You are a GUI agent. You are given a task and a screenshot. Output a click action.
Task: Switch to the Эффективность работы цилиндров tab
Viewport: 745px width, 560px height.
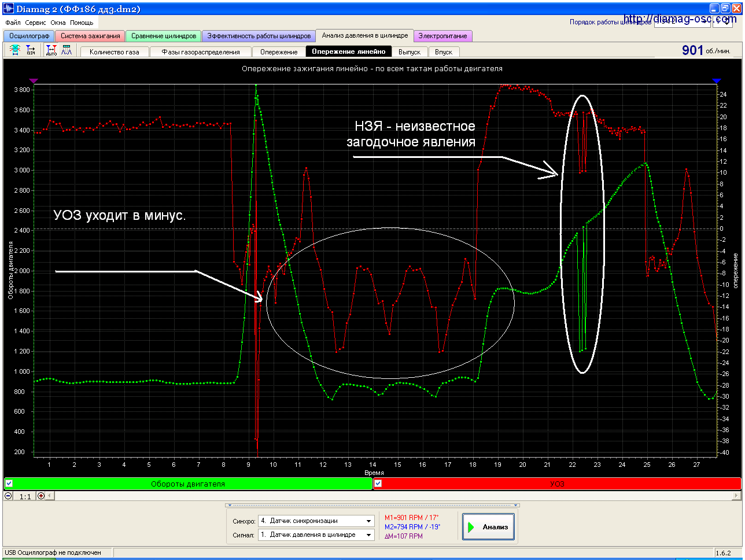pos(259,36)
